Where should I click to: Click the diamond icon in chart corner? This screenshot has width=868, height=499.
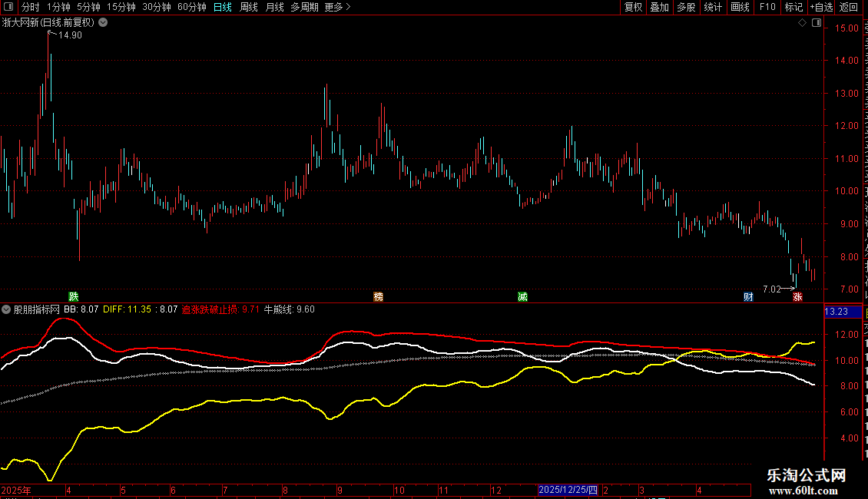coord(802,23)
